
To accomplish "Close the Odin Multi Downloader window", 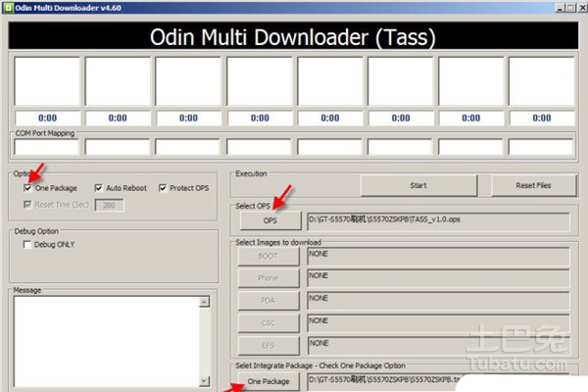I will click(583, 8).
